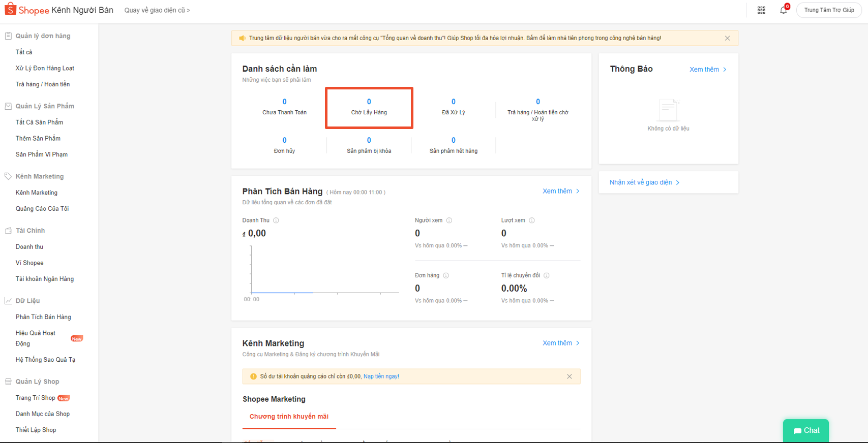Screen dimensions: 868x443
Task: Open the Chờ Lấy Hàng to-do item
Action: 369,108
